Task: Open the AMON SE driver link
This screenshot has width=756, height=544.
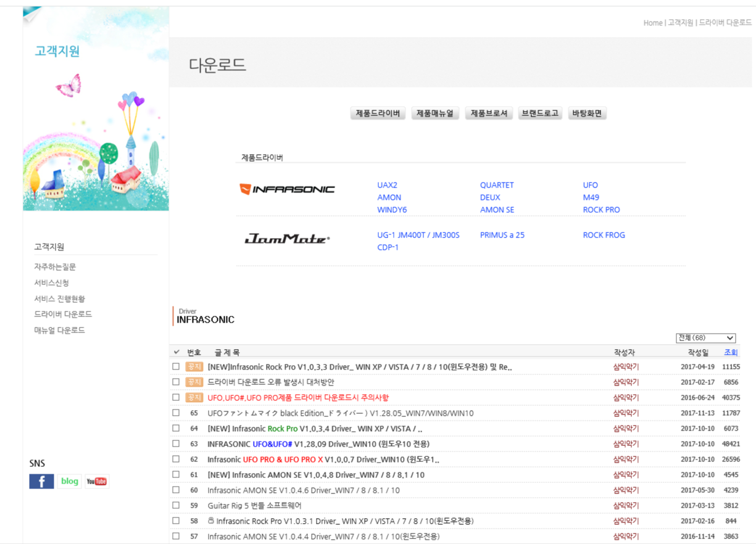Action: tap(497, 210)
